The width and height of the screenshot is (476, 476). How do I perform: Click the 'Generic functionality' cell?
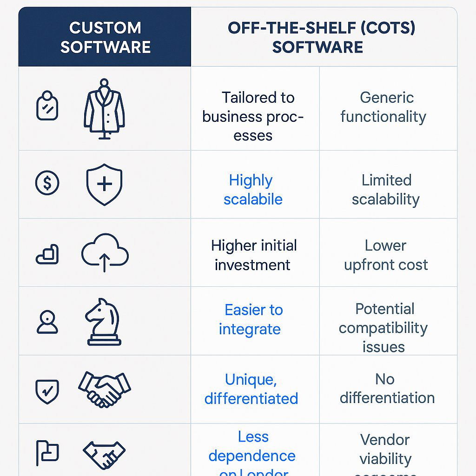tap(384, 107)
